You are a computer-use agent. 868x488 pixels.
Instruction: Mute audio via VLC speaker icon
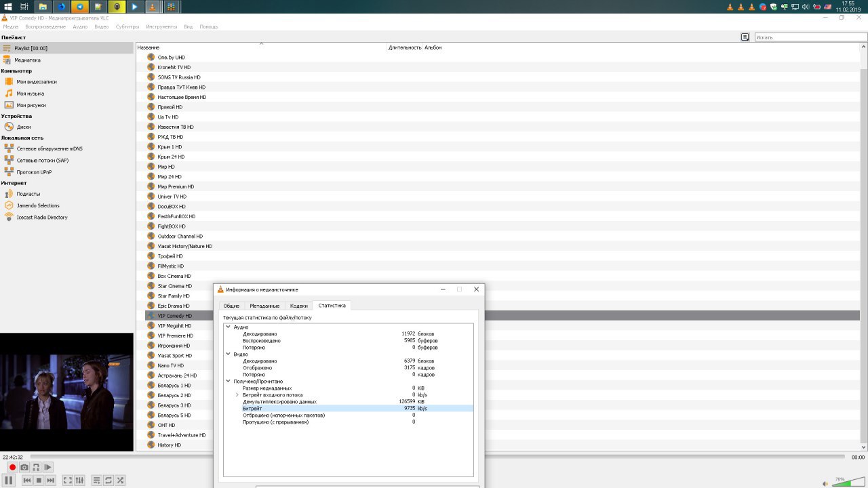point(825,483)
